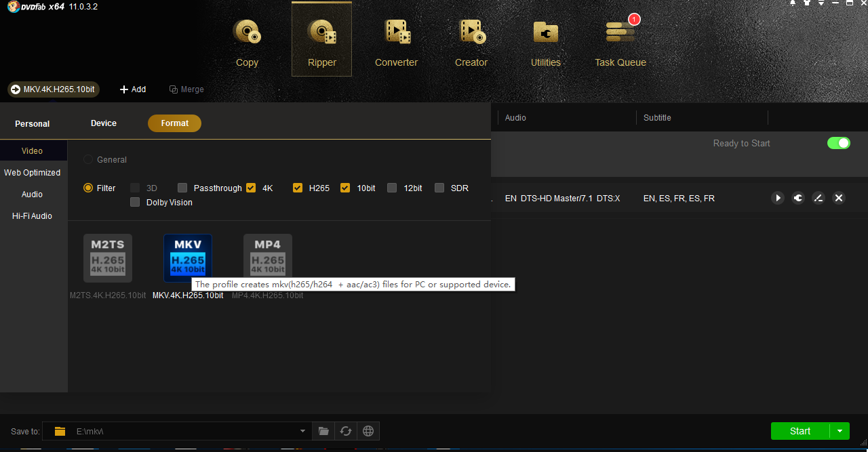The width and height of the screenshot is (868, 452).
Task: Select the Audio category
Action: point(33,194)
